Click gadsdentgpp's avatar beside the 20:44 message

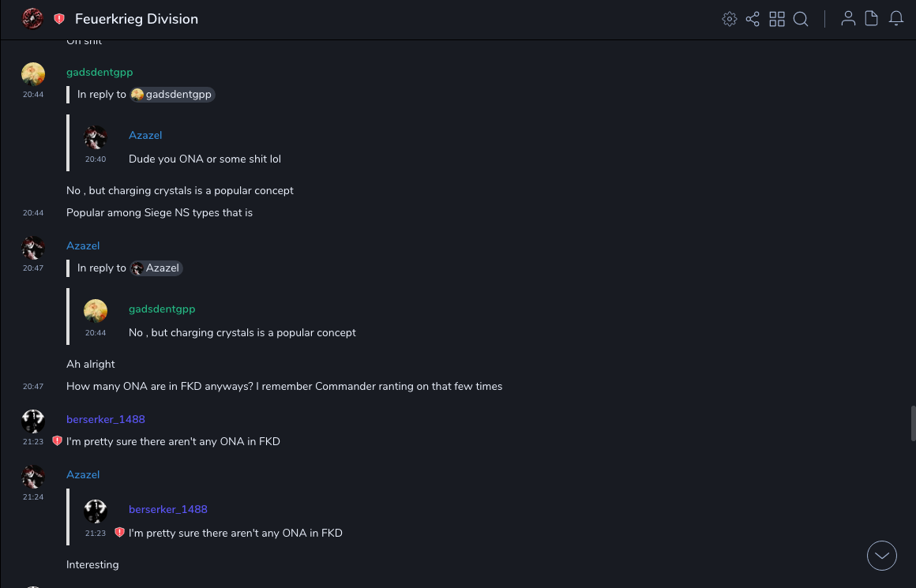pos(33,74)
